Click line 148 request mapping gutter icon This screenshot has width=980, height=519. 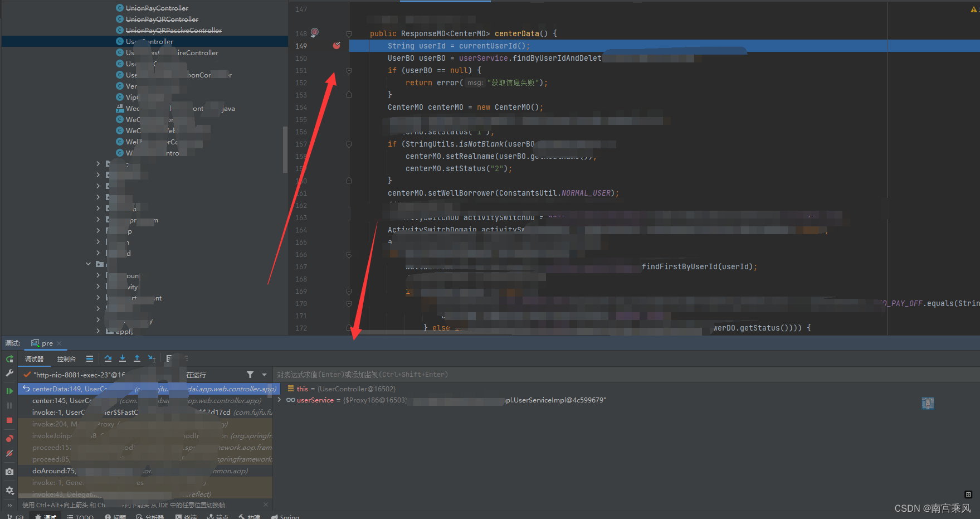315,32
